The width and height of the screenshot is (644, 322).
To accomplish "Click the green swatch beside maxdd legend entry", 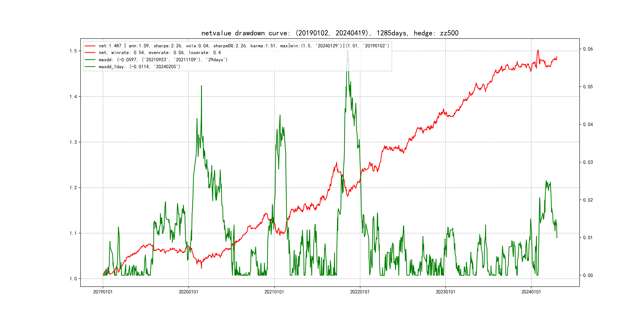I will pos(90,60).
